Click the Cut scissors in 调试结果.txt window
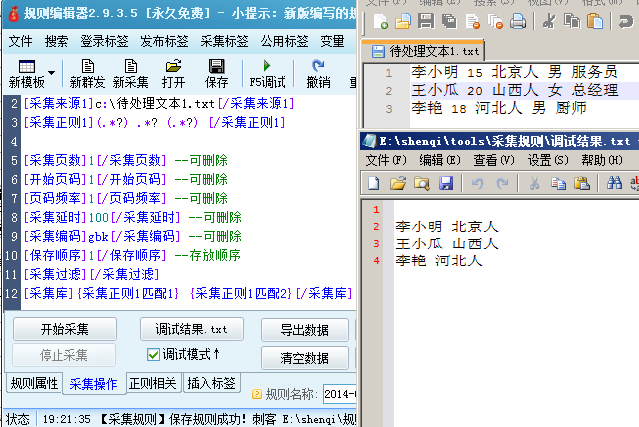 [534, 183]
